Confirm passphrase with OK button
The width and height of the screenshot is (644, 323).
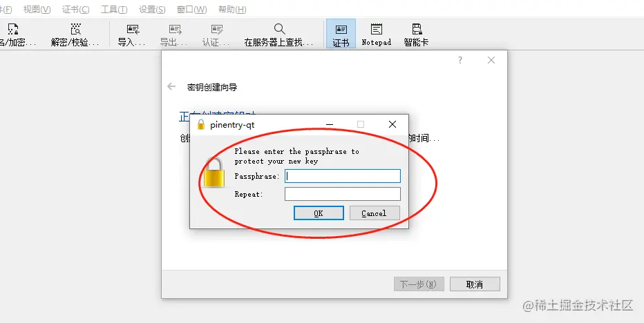pos(319,213)
